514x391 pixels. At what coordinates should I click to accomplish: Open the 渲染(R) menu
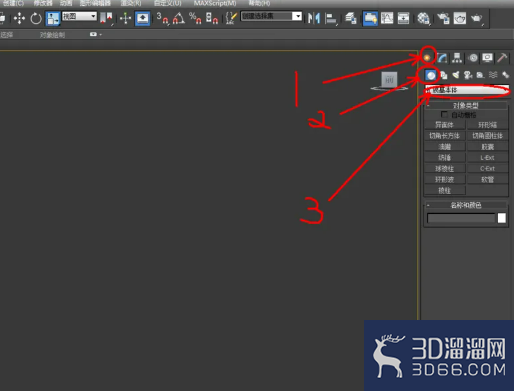131,3
